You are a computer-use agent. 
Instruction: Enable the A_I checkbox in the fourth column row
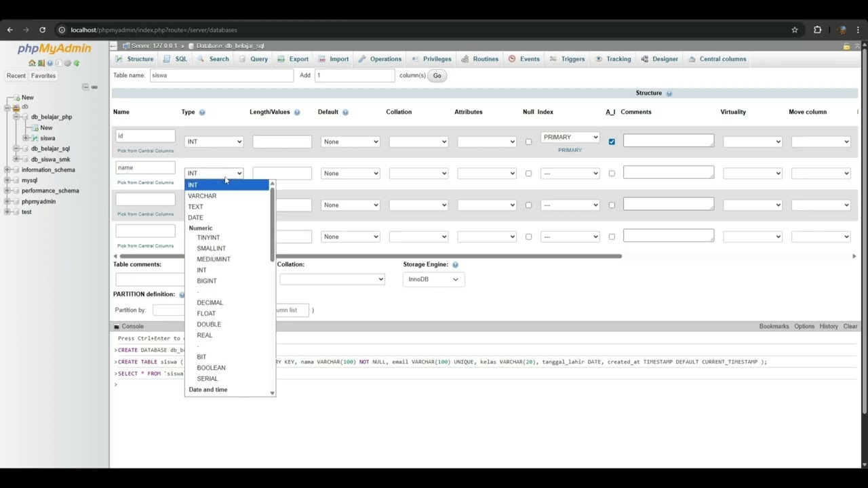[612, 237]
